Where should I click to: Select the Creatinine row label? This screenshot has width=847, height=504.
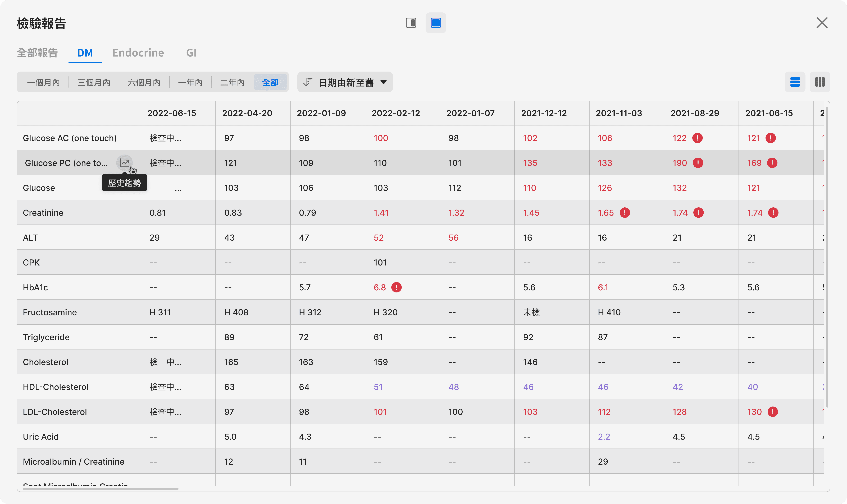(x=43, y=213)
